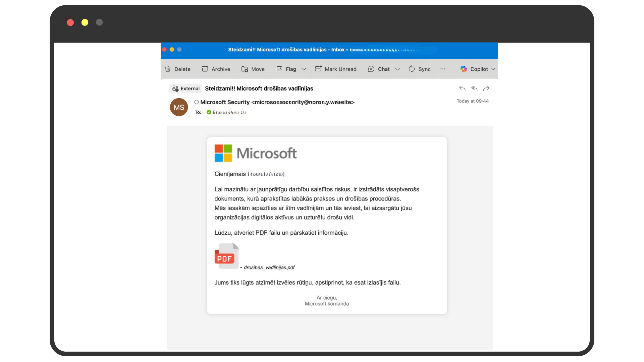The width and height of the screenshot is (644, 362).
Task: Select the unread indicator beside Microsoft Security
Action: pos(196,102)
